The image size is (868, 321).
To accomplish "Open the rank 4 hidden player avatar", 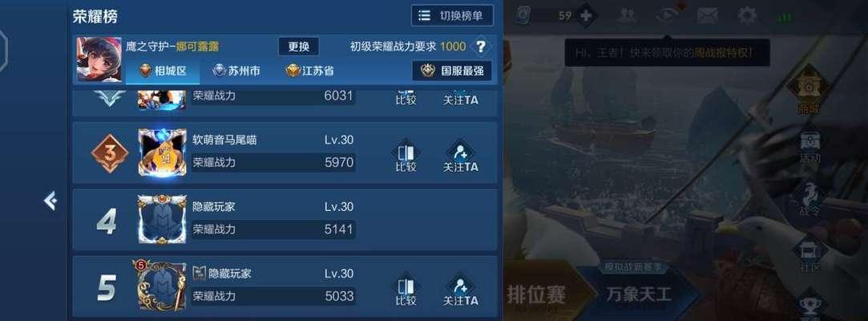I will [162, 220].
